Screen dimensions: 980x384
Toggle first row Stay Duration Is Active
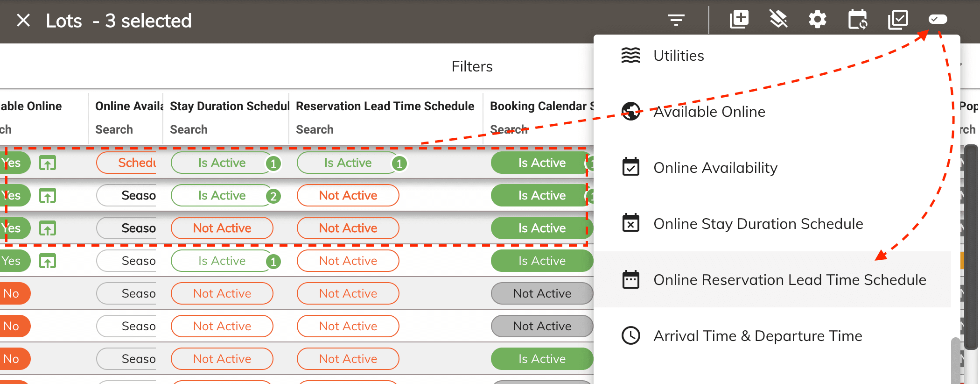(x=222, y=163)
